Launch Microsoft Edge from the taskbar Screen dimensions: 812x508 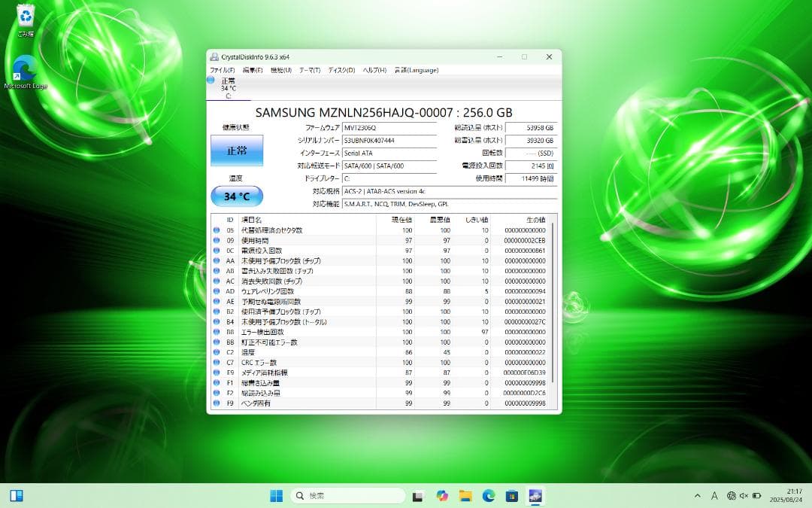coord(489,495)
